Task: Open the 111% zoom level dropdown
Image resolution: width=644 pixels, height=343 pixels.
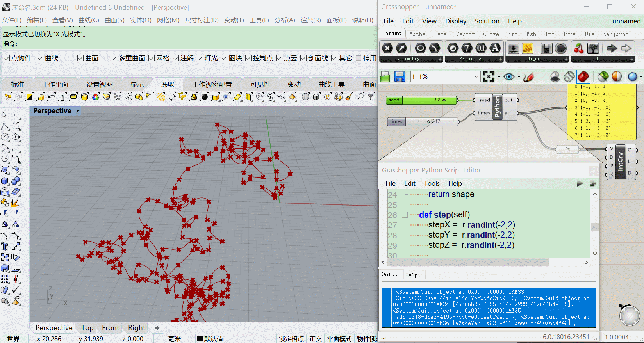Action: click(x=476, y=77)
